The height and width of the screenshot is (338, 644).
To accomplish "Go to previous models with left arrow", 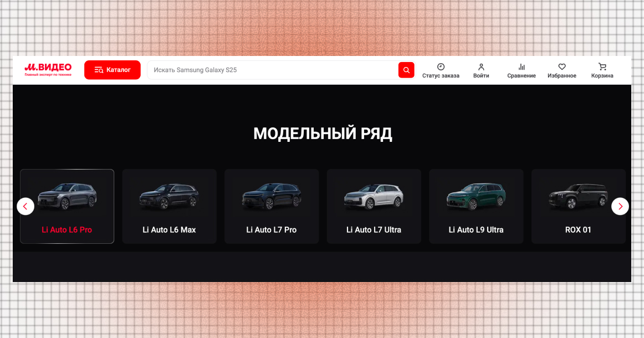I will (x=25, y=206).
